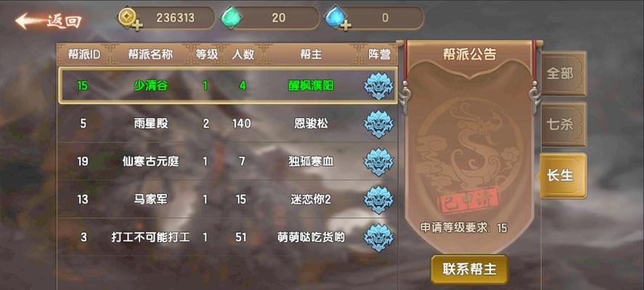This screenshot has width=644, height=290.
Task: Click the 帮派名称 column header
Action: point(150,54)
